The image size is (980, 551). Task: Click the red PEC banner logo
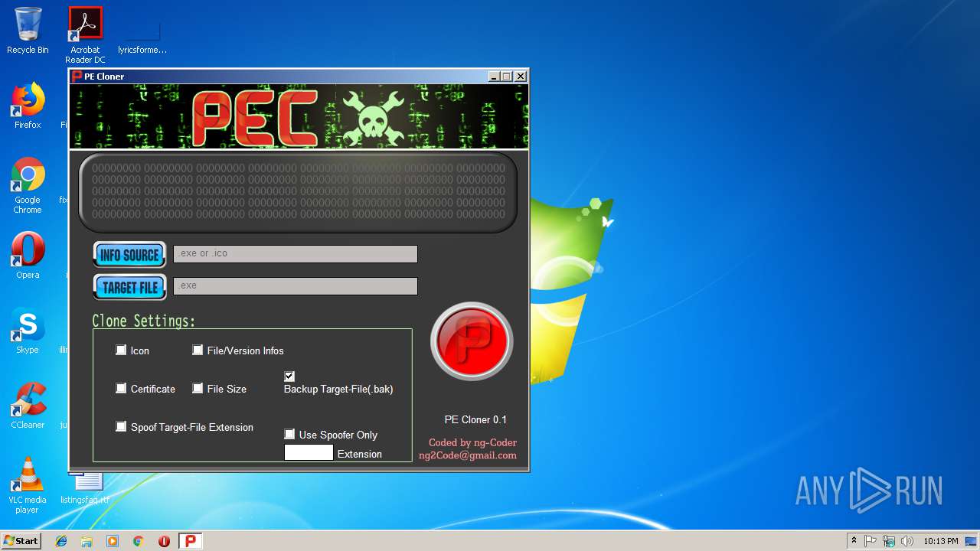point(254,118)
